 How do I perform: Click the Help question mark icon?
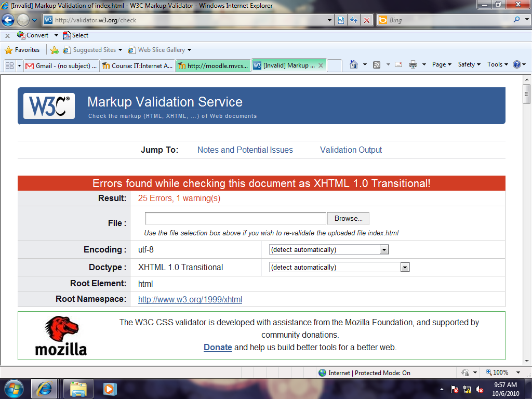tap(516, 64)
